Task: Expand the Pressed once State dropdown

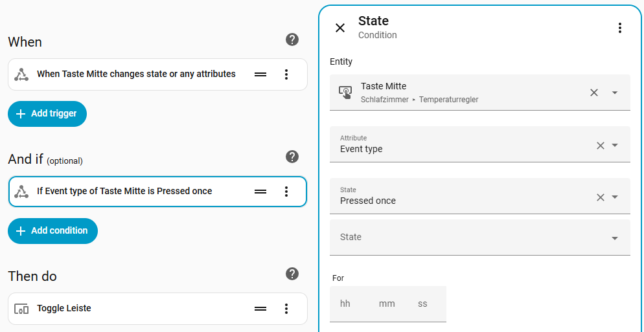Action: click(615, 197)
